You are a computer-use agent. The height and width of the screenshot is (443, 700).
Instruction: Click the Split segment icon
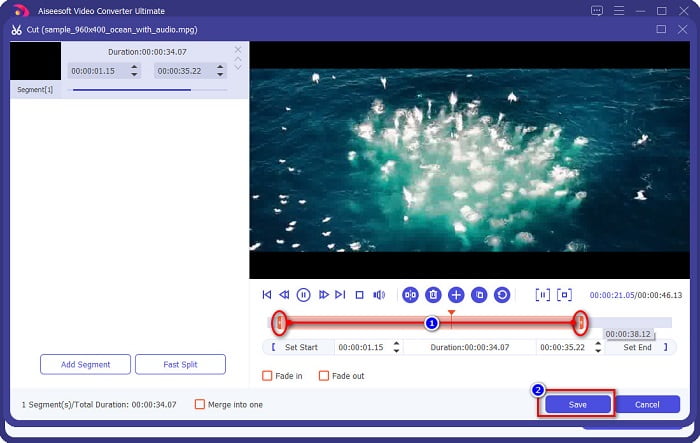410,295
